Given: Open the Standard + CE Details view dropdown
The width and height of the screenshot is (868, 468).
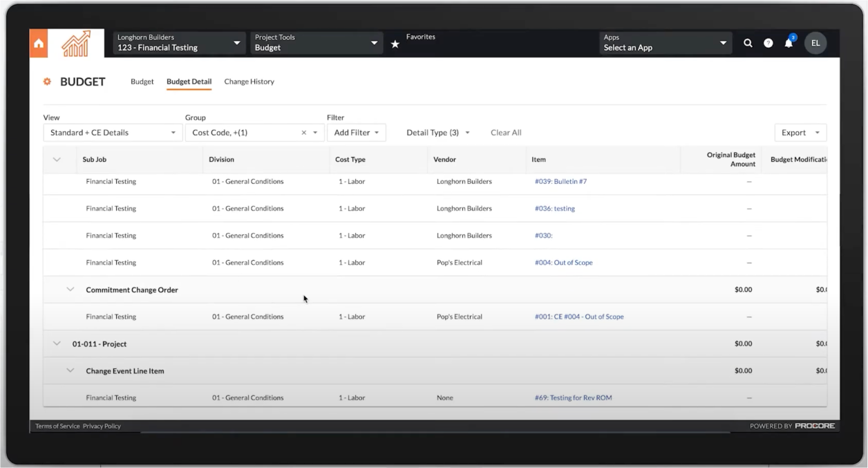Looking at the screenshot, I should click(x=113, y=133).
